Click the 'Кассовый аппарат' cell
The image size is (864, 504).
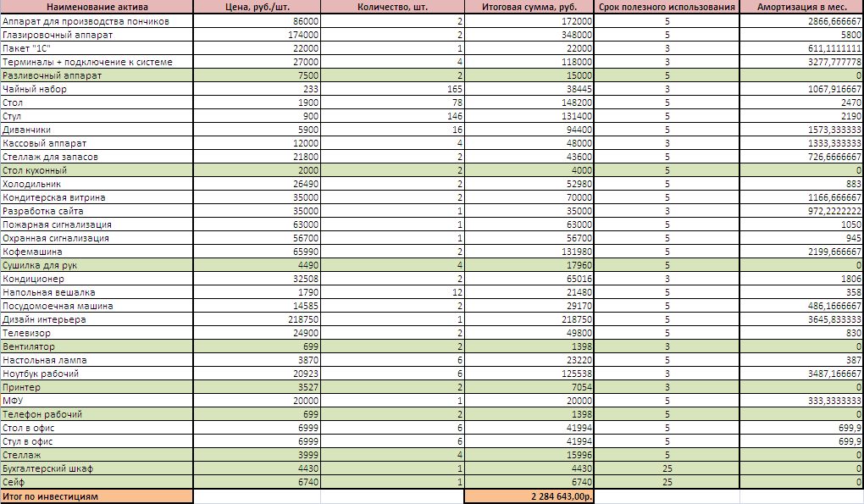click(x=97, y=143)
